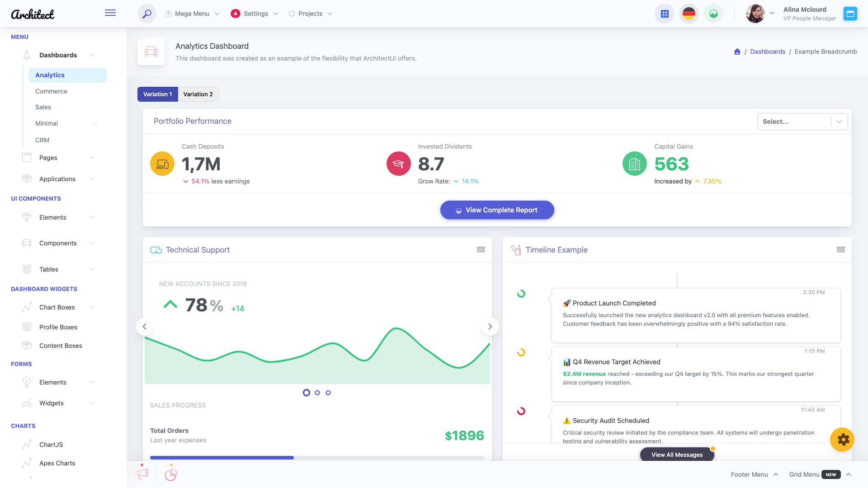
Task: Open the floating settings gear button
Action: [842, 439]
